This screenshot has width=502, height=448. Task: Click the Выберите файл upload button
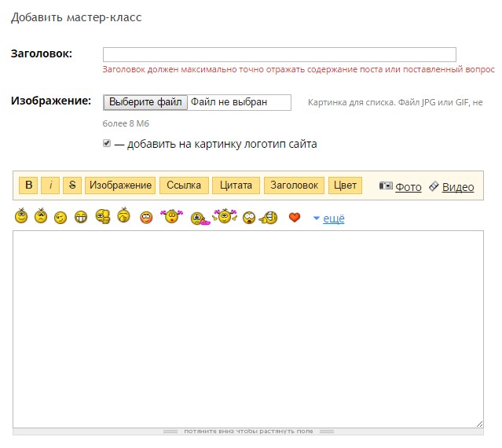145,102
